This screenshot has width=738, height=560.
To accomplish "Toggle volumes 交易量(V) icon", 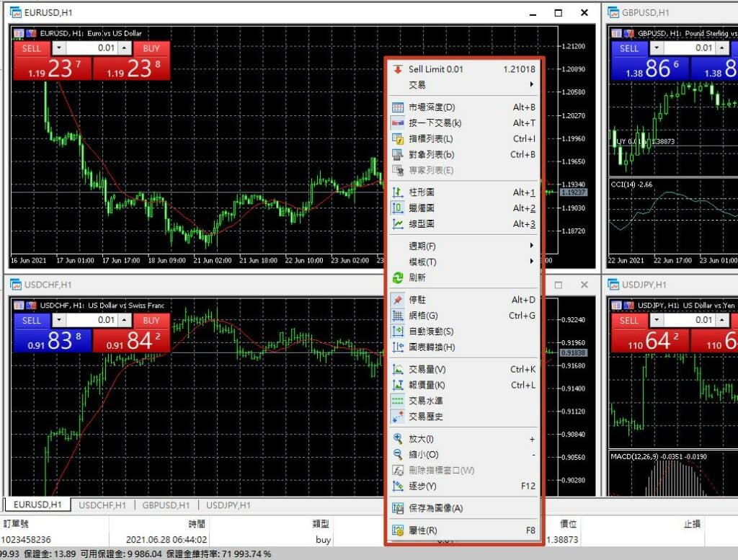I will click(398, 370).
